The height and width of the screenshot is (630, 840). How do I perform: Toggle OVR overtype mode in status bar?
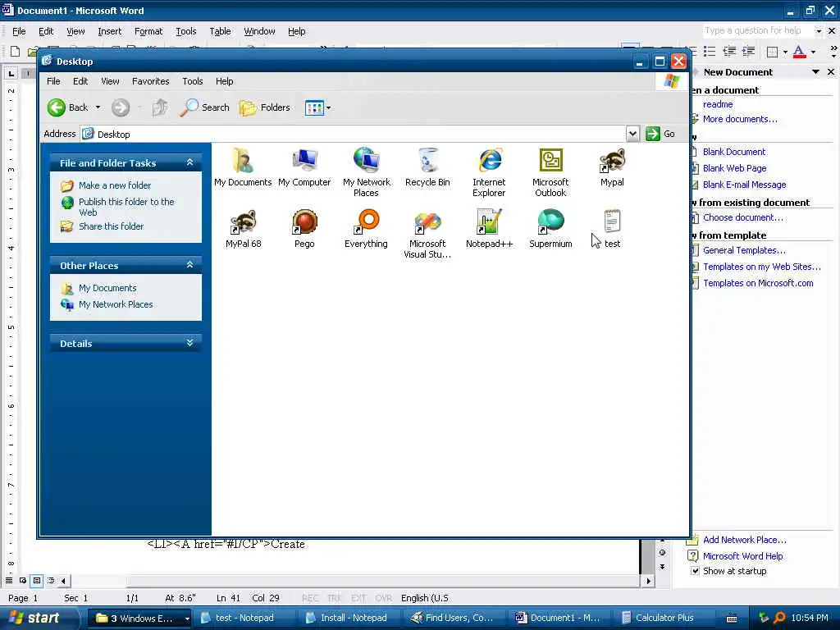point(383,598)
